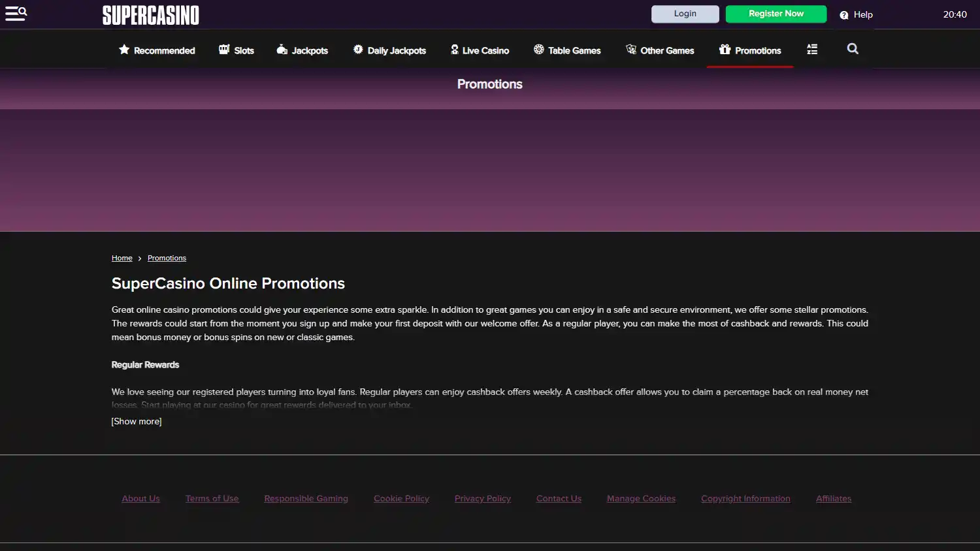Click the Daily Jackpots badge icon
Image resolution: width=980 pixels, height=551 pixels.
[358, 50]
